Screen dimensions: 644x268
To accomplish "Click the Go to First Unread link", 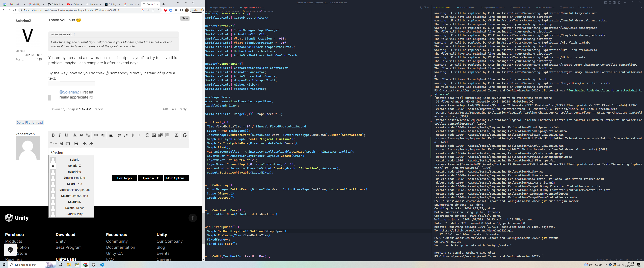I will pos(30,122).
